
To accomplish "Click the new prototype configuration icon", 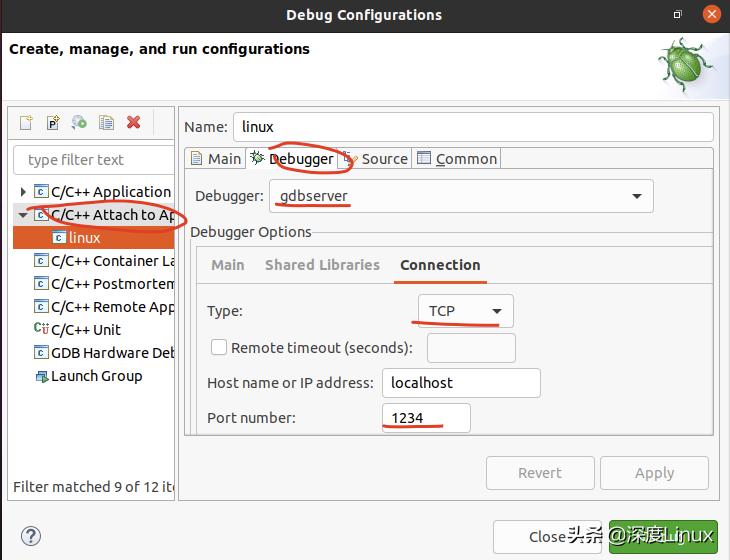I will [53, 123].
